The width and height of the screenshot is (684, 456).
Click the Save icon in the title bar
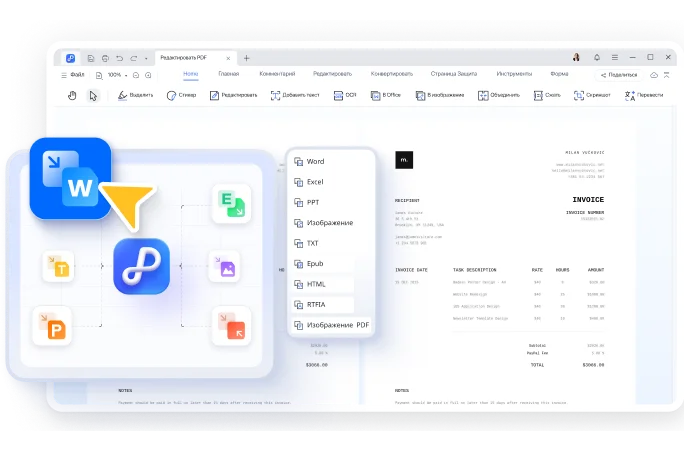91,58
